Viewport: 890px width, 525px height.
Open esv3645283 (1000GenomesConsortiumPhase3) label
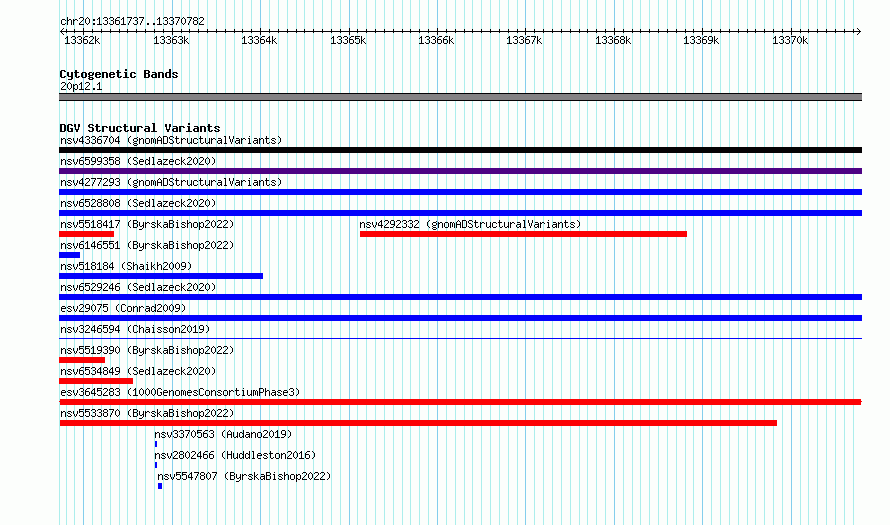click(180, 392)
